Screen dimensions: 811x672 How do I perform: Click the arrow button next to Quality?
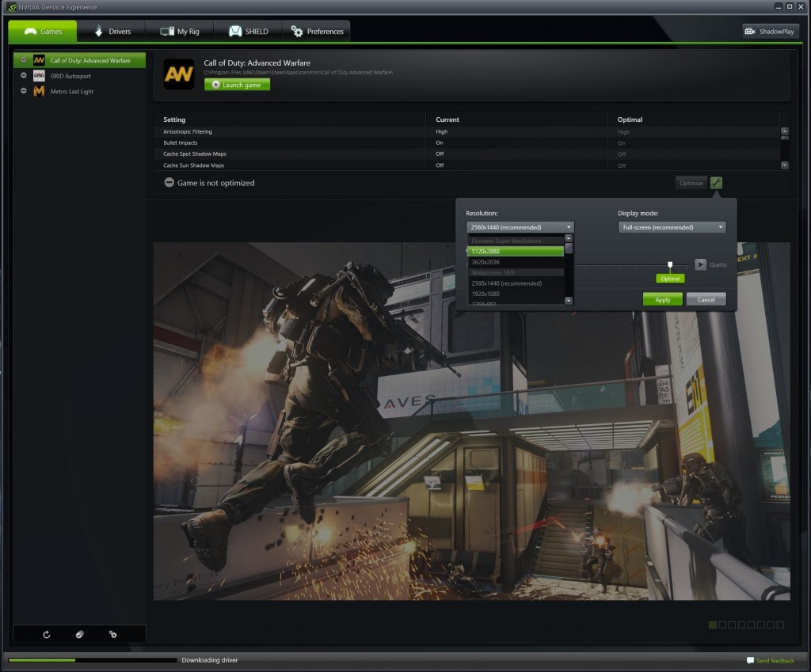tap(700, 264)
